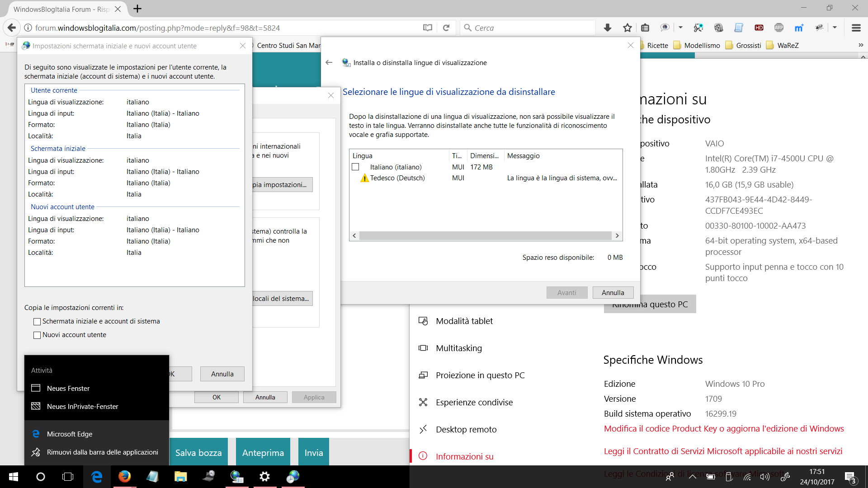Click Invia forum button
This screenshot has height=488, width=868.
click(x=314, y=452)
